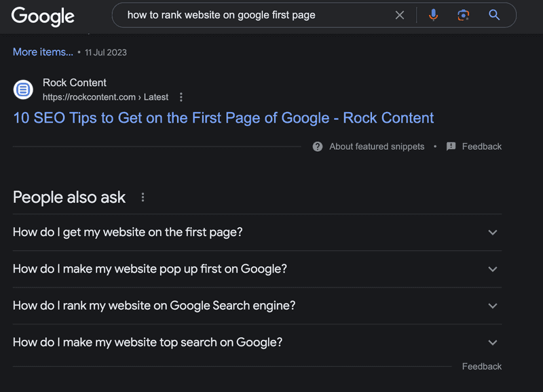Clear the search query with X icon
Image resolution: width=543 pixels, height=392 pixels.
tap(400, 15)
